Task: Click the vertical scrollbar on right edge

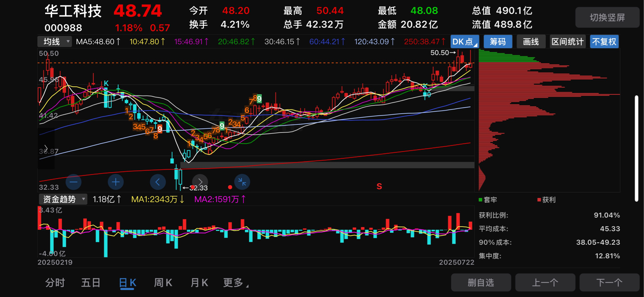Action: 636,148
